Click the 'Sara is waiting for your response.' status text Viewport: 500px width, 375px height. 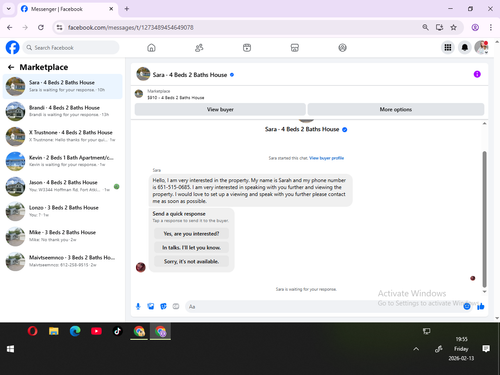(306, 289)
